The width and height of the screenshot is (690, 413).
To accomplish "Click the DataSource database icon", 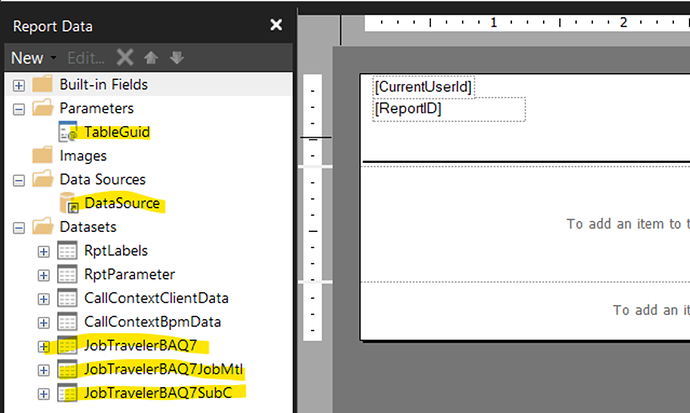I will tap(69, 203).
